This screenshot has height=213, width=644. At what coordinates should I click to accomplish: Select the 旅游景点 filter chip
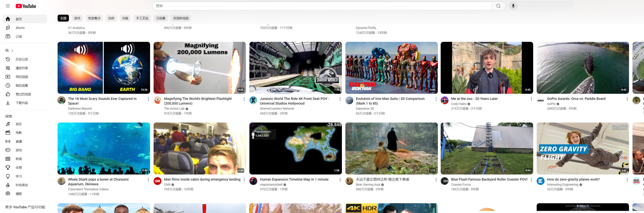point(94,18)
